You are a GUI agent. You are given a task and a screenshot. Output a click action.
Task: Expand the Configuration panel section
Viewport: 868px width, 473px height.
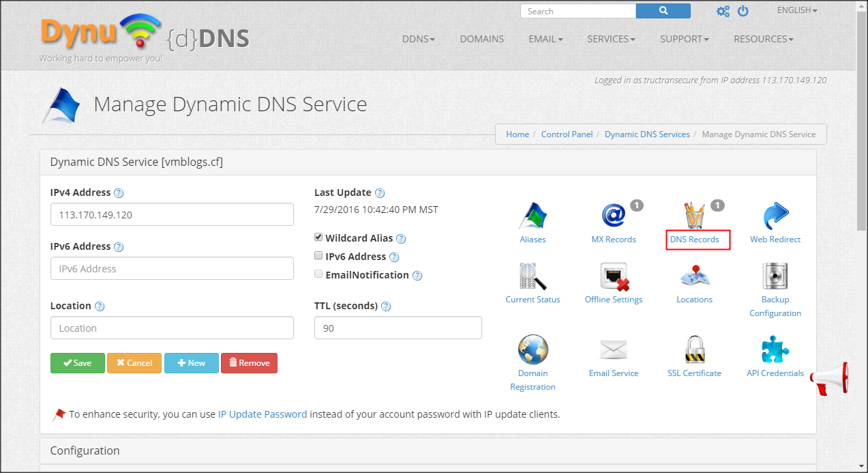point(85,450)
